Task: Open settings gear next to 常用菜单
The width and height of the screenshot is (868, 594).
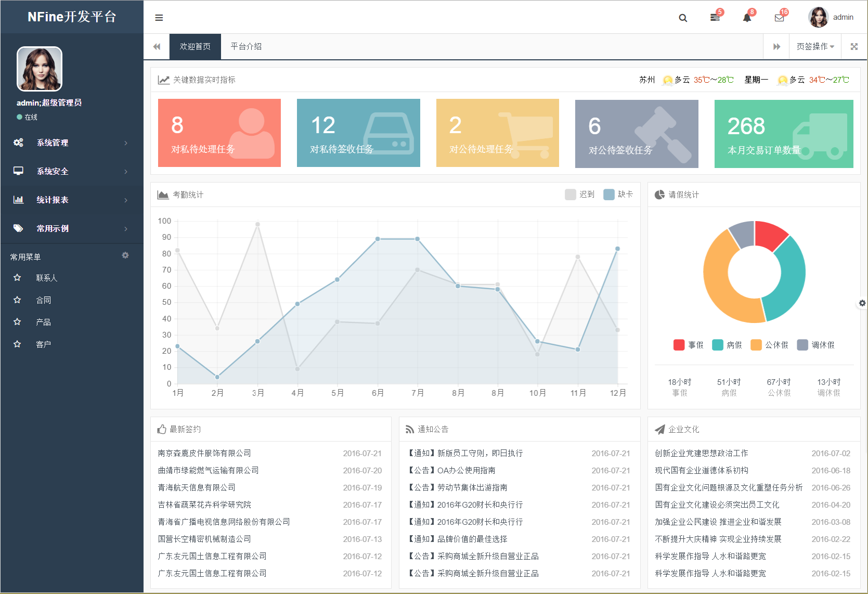Action: [125, 255]
